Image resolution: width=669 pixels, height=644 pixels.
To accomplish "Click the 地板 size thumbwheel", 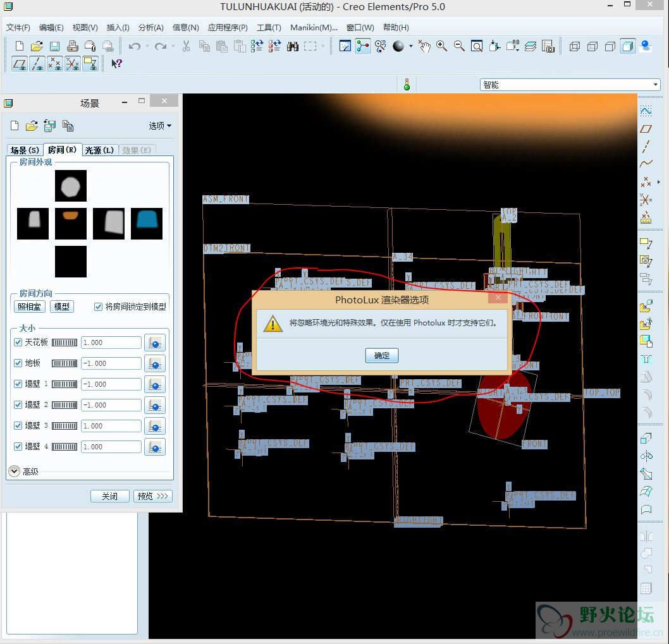I will point(64,363).
